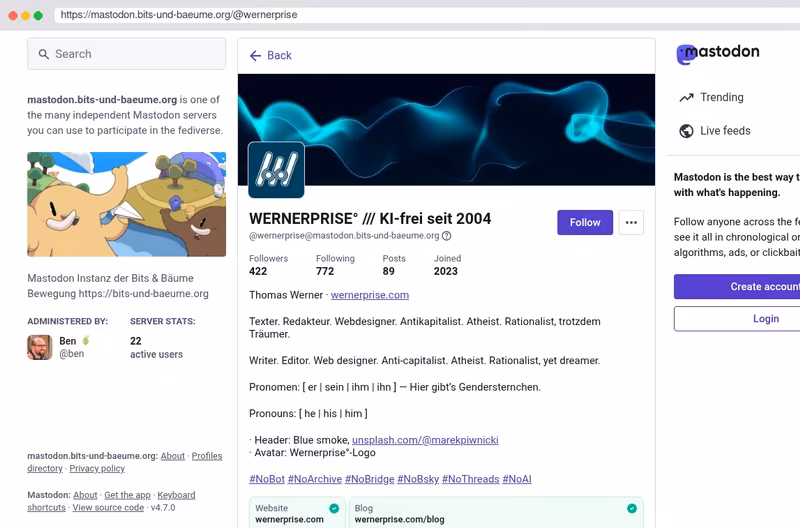Image resolution: width=800 pixels, height=528 pixels.
Task: Open Live feeds in the navigation
Action: (x=715, y=131)
